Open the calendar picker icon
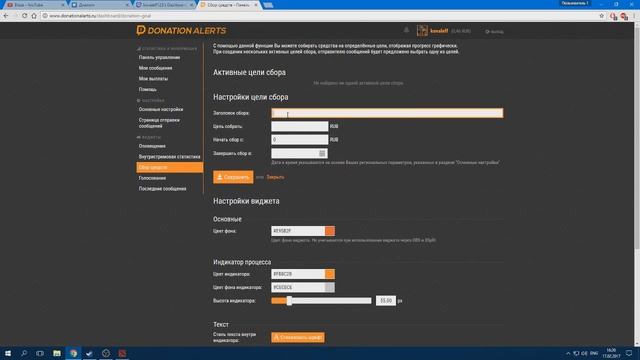This screenshot has height=360, width=640. (322, 153)
